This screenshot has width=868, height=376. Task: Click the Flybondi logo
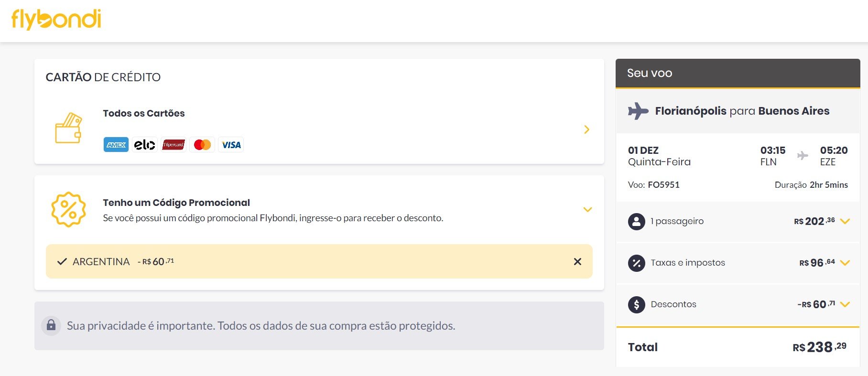(x=56, y=19)
